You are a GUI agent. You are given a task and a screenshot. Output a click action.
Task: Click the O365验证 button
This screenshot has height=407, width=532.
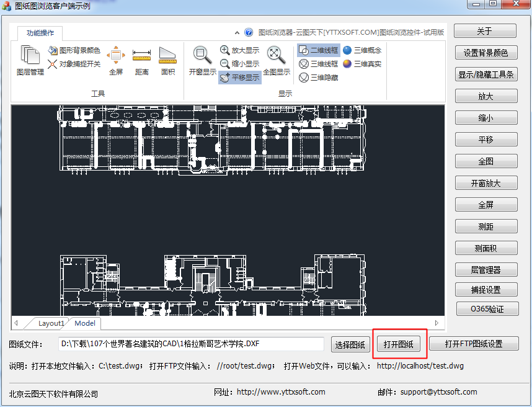click(x=487, y=309)
